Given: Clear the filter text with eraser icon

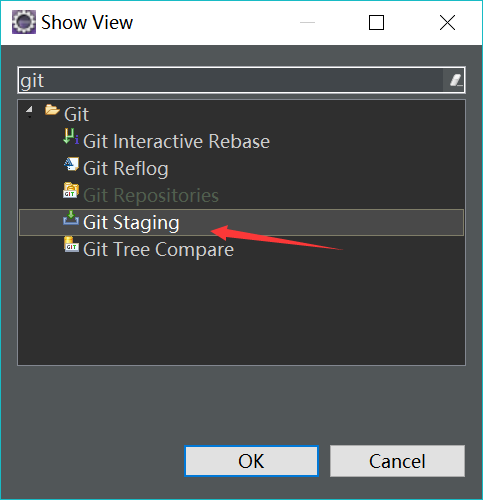Looking at the screenshot, I should click(456, 80).
